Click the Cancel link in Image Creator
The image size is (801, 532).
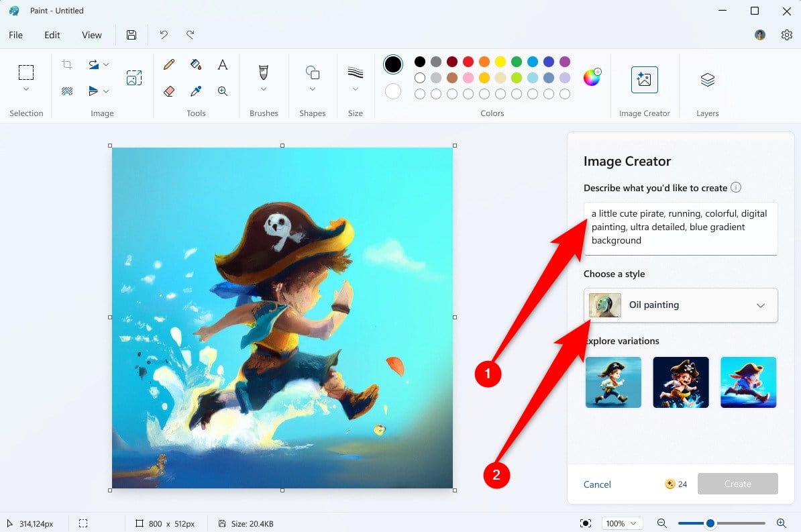(x=597, y=484)
